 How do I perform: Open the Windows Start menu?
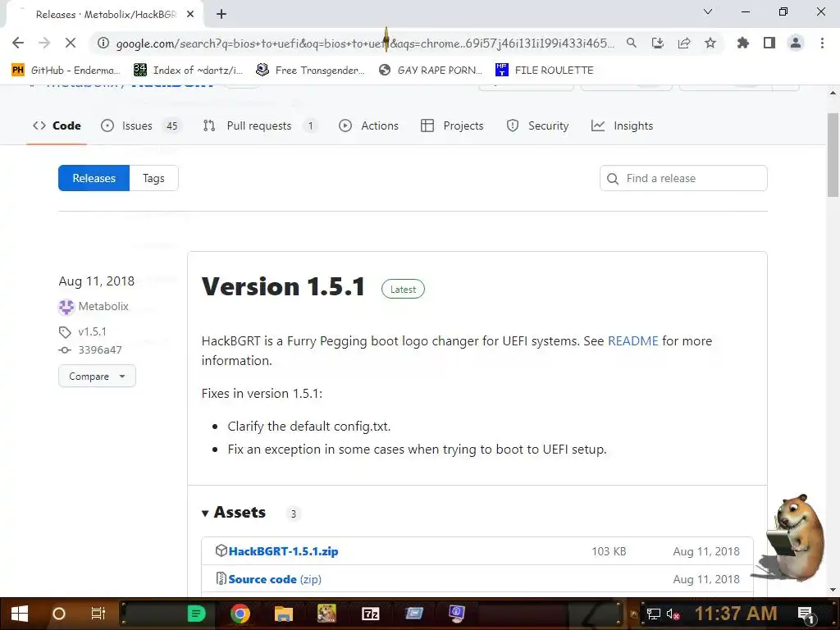tap(20, 614)
